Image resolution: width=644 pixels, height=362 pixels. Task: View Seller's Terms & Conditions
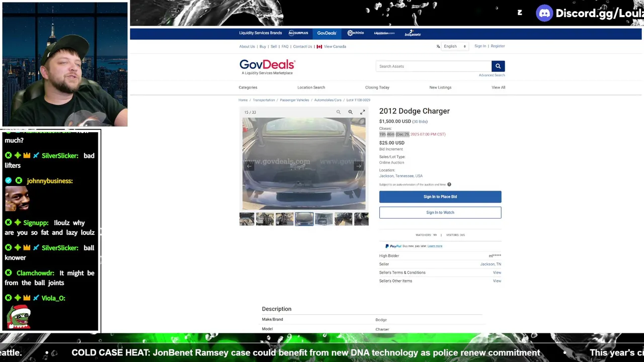497,273
